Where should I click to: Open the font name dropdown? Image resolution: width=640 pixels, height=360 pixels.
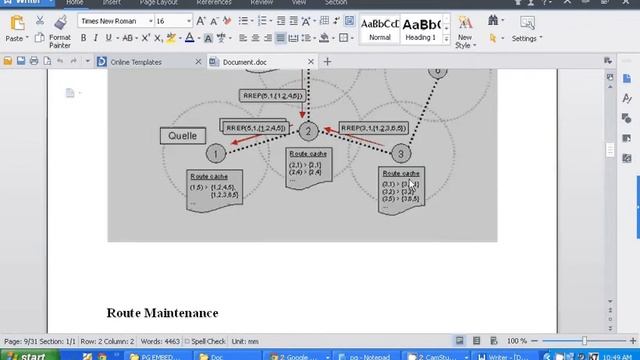point(151,21)
